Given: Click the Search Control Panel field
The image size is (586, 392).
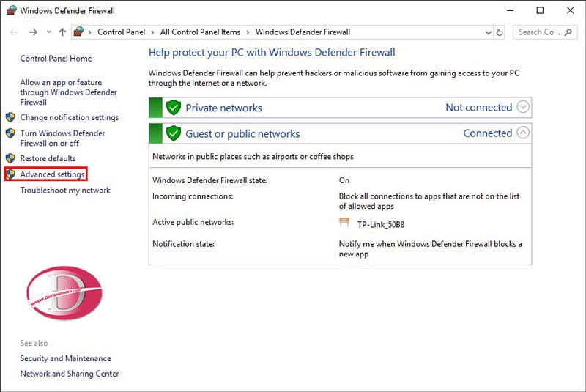Looking at the screenshot, I should point(545,32).
